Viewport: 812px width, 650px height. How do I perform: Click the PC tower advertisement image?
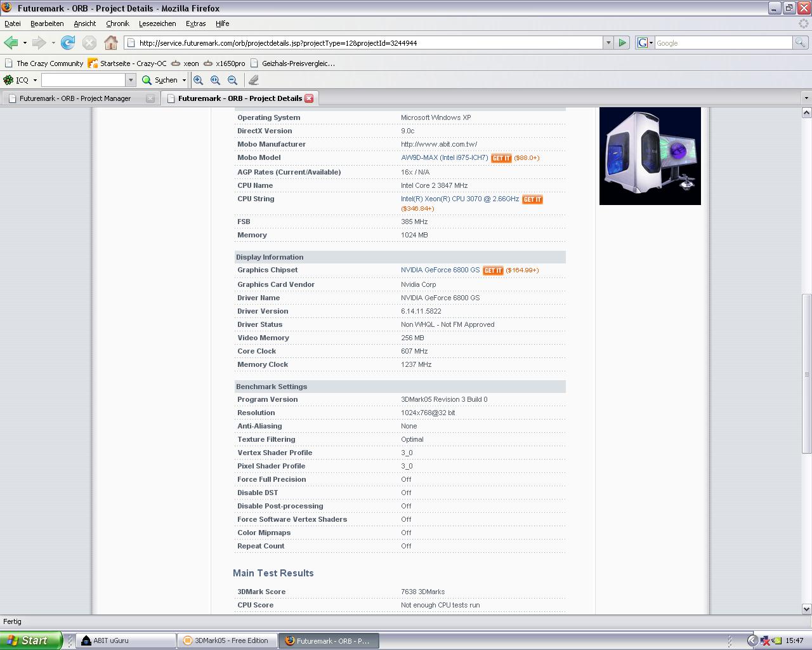[x=650, y=156]
